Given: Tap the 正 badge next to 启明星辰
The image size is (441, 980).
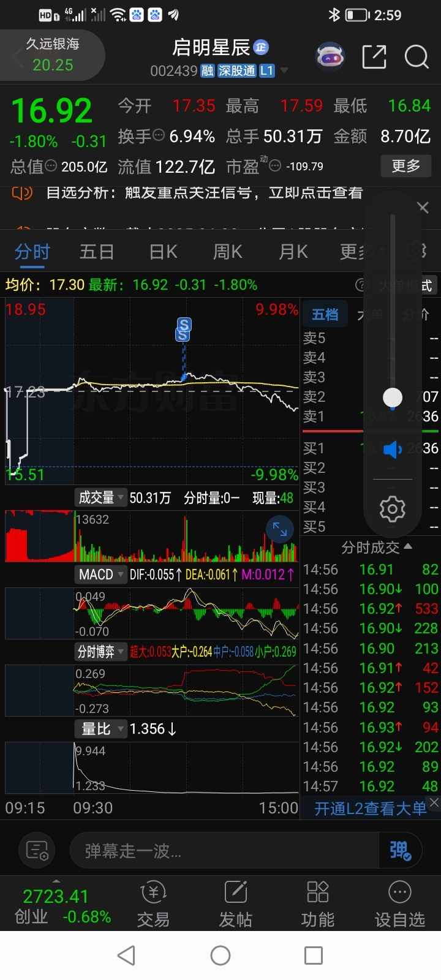Looking at the screenshot, I should click(x=261, y=47).
